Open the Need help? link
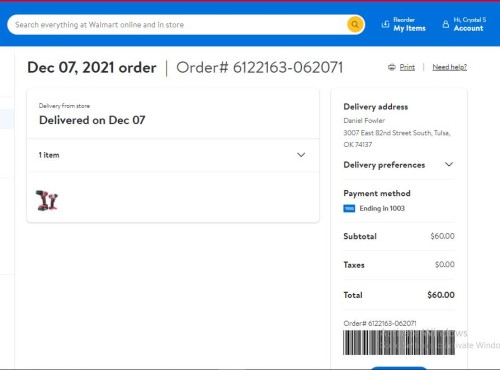This screenshot has height=370, width=500. tap(449, 67)
